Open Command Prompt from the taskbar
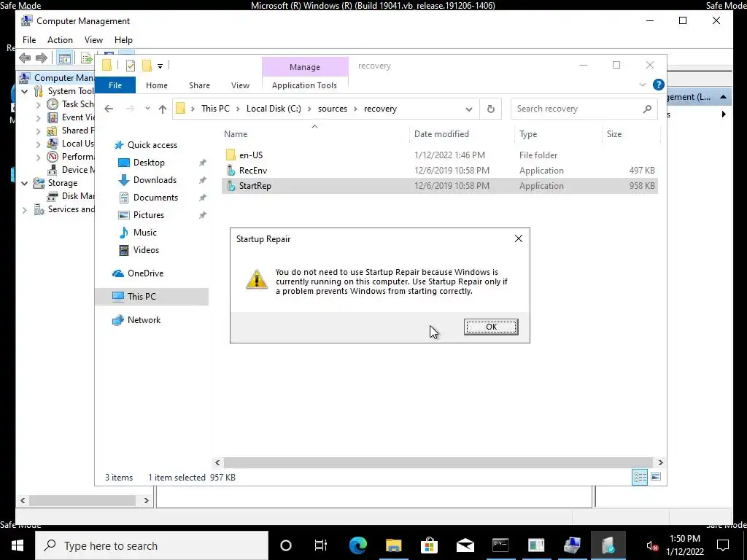This screenshot has height=560, width=747. tap(500, 545)
